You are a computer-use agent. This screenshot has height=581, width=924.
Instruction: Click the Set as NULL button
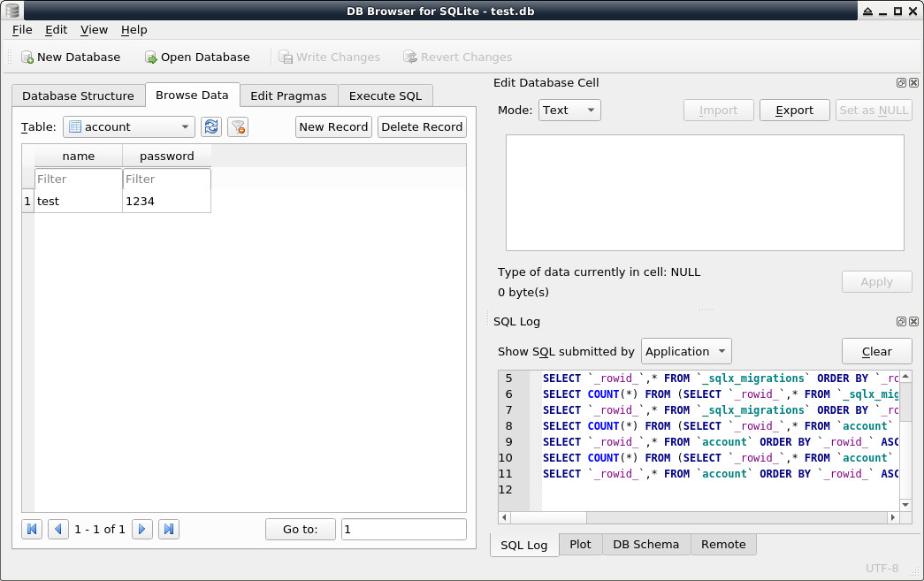(x=874, y=111)
